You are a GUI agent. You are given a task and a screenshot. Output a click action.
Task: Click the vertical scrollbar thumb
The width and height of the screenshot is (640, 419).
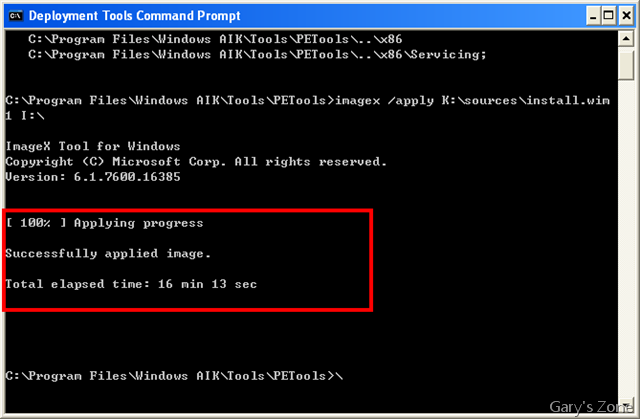[x=625, y=64]
